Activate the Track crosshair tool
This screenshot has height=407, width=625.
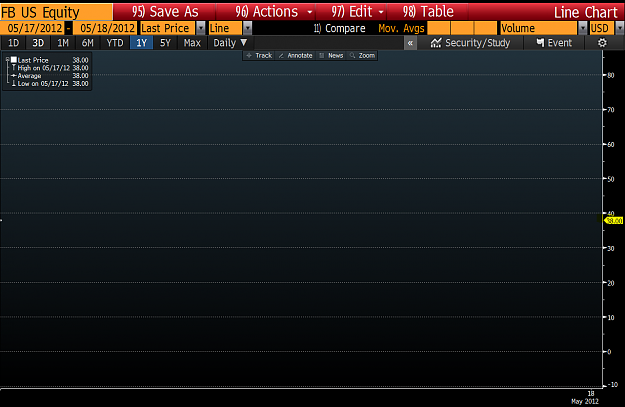tap(259, 55)
